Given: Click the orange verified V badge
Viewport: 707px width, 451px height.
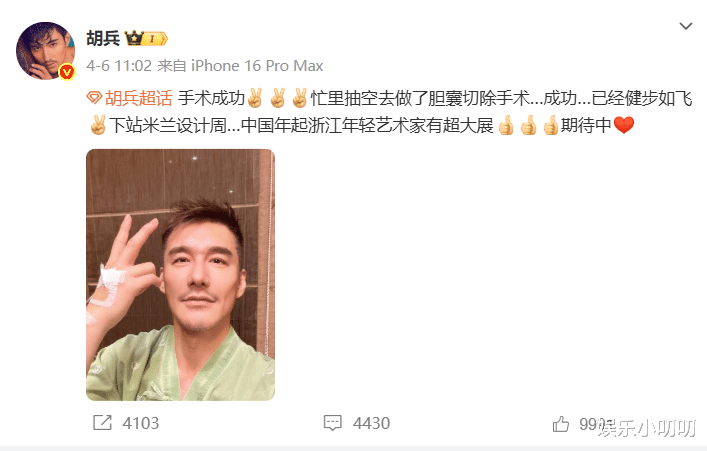Looking at the screenshot, I should click(67, 72).
